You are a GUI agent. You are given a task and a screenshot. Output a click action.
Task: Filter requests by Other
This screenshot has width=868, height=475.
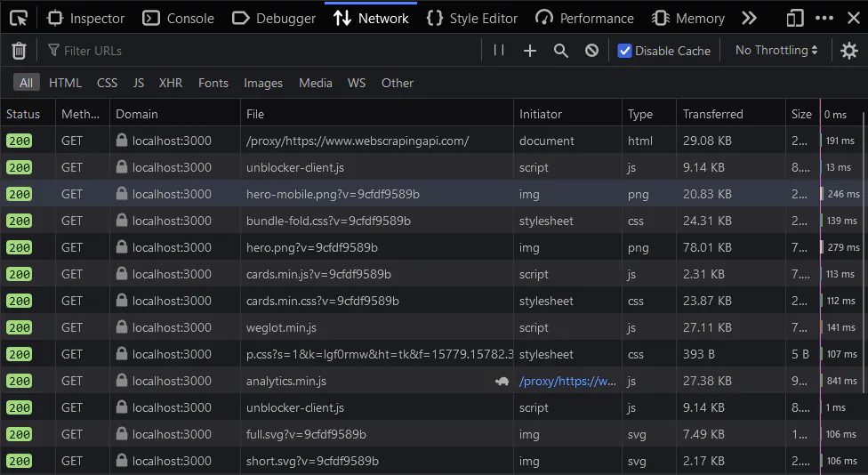397,83
